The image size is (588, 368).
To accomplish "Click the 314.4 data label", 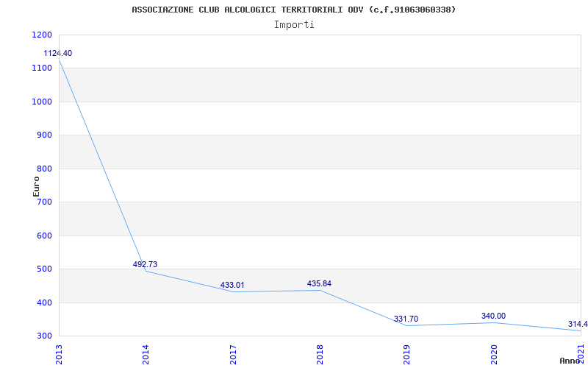I will (578, 325).
